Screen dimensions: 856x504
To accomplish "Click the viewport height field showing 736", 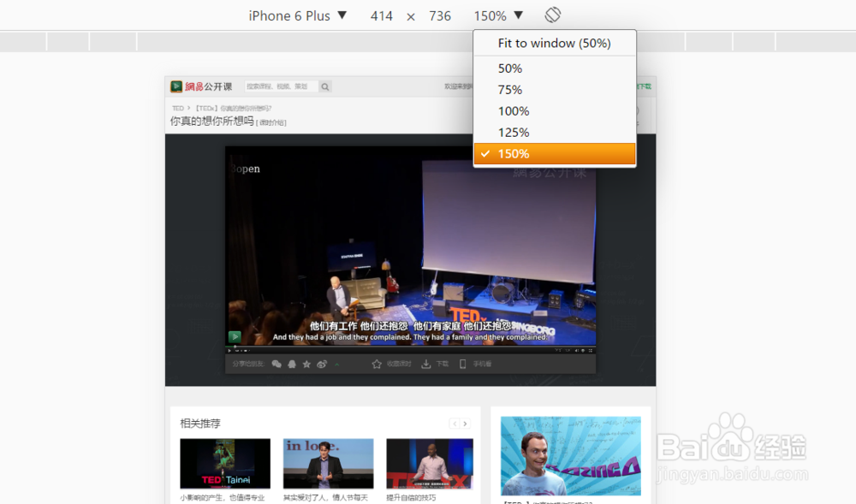I will tap(439, 15).
